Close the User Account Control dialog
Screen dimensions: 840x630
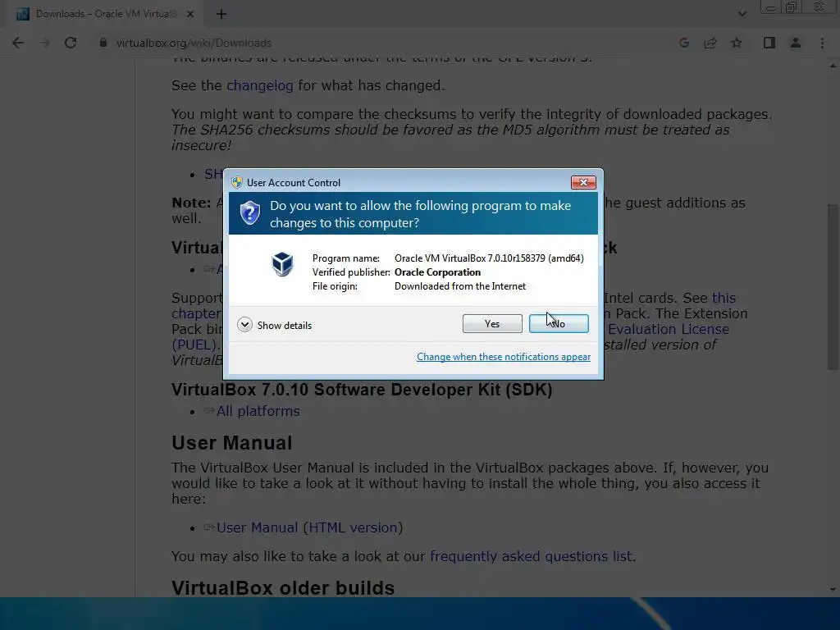pos(583,183)
